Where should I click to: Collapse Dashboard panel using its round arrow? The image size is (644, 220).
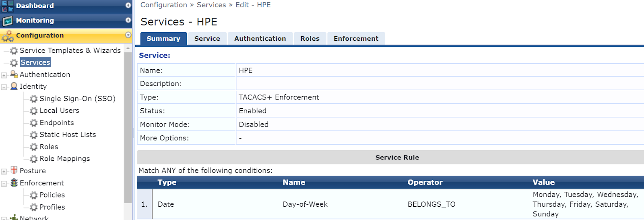click(128, 5)
